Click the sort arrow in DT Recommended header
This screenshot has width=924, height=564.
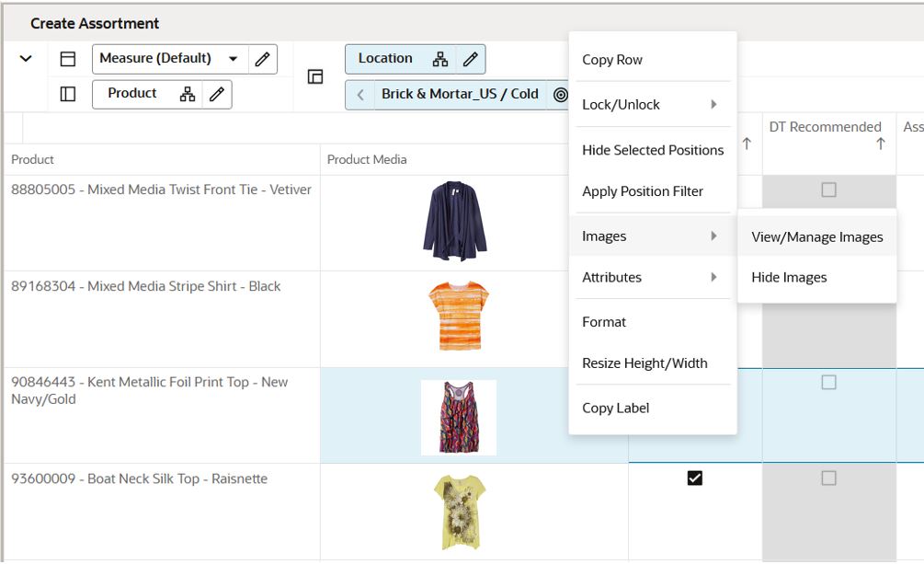[881, 144]
